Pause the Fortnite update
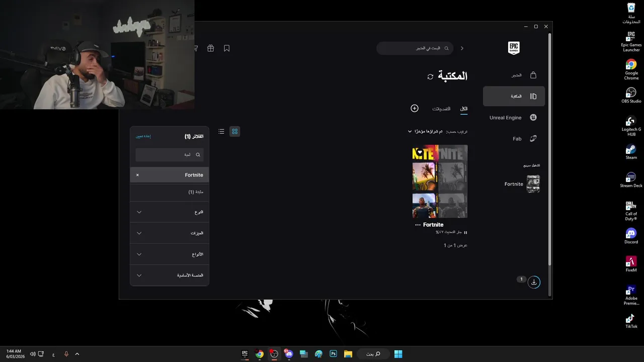Viewport: 644px width, 362px height. (465, 232)
